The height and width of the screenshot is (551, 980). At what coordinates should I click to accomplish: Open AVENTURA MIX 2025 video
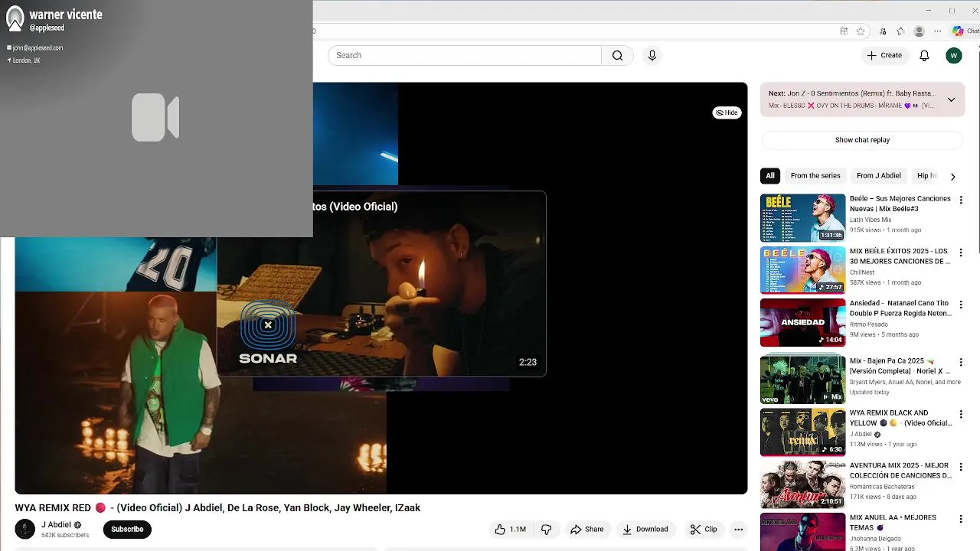pyautogui.click(x=802, y=484)
